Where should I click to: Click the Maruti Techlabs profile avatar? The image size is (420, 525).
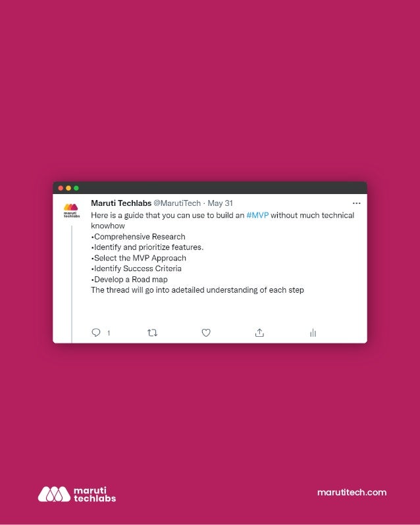coord(71,211)
